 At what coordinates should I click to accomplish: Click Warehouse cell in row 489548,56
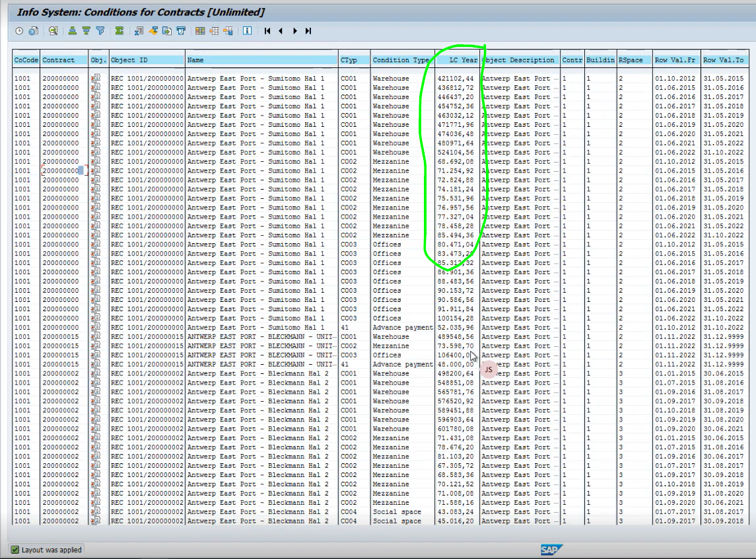[390, 336]
